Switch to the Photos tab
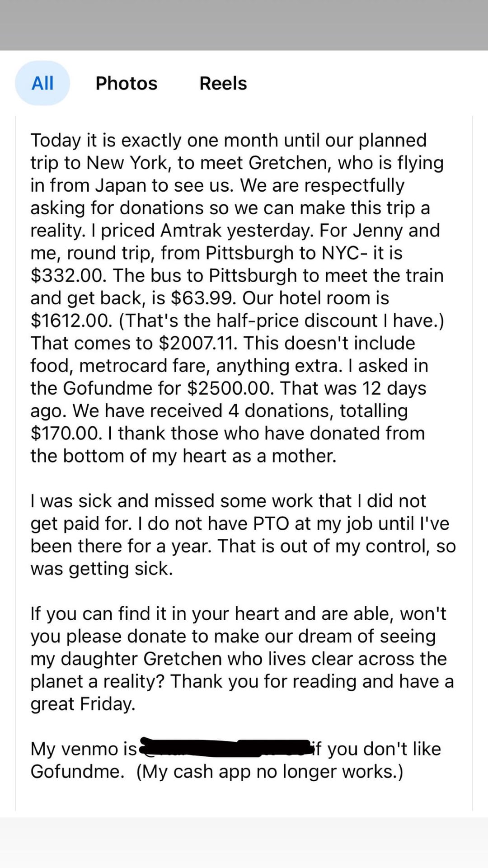Screen dimensions: 488x868 coord(127,84)
